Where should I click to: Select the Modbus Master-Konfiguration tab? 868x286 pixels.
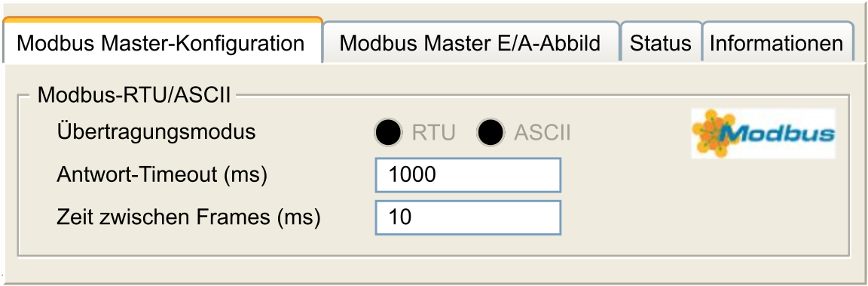(160, 42)
